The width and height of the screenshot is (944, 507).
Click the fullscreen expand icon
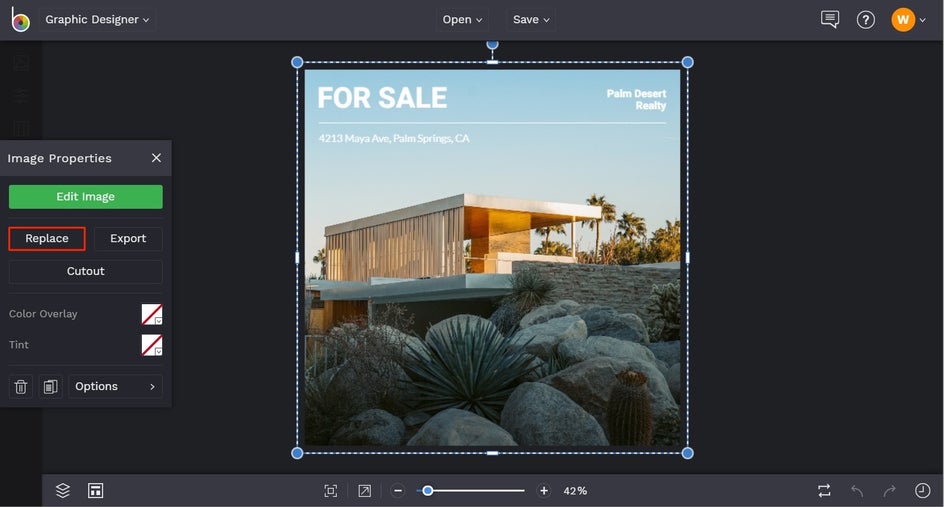click(x=364, y=491)
